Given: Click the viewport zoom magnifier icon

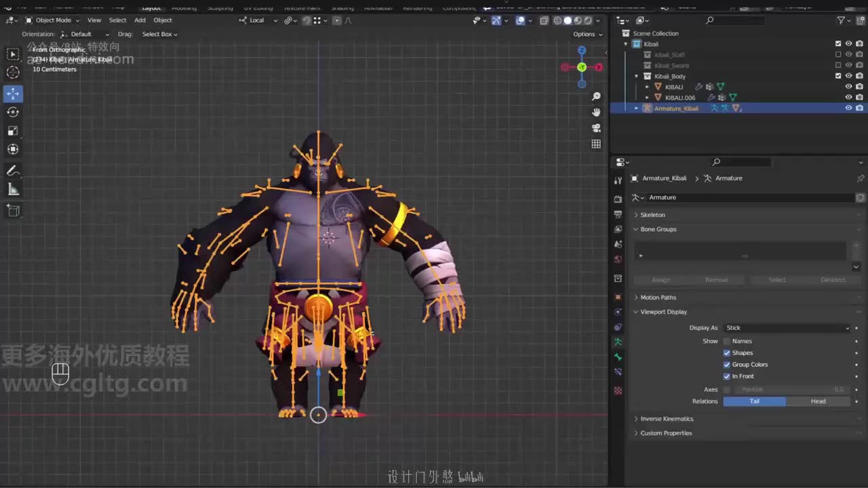Looking at the screenshot, I should click(596, 96).
